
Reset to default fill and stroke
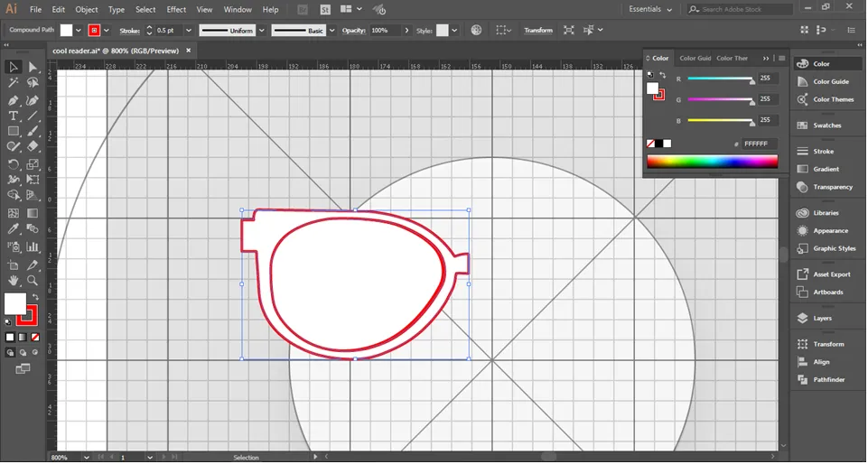point(8,322)
